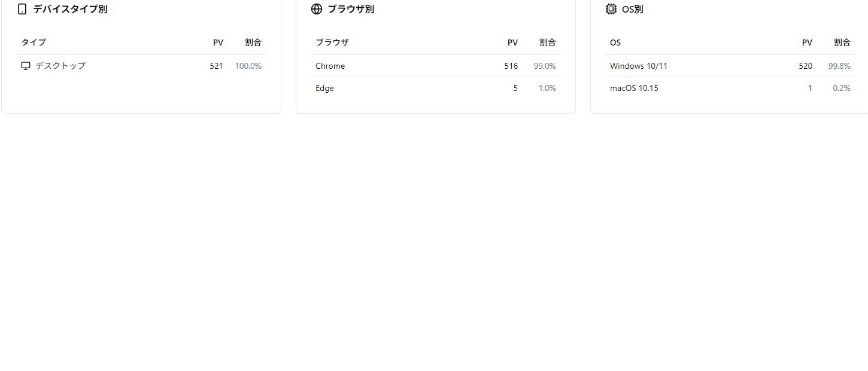Click the タイプ column header
This screenshot has height=371, width=868.
click(x=34, y=42)
